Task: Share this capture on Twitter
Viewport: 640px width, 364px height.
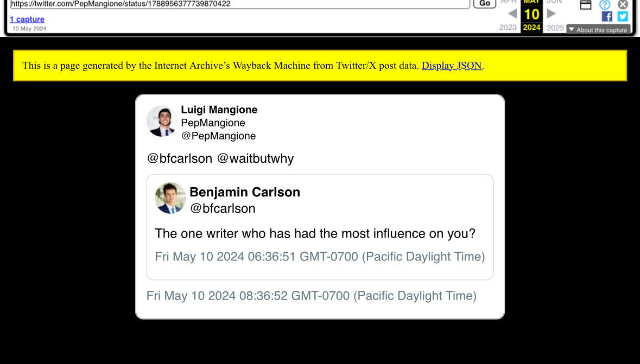Action: pos(623,16)
